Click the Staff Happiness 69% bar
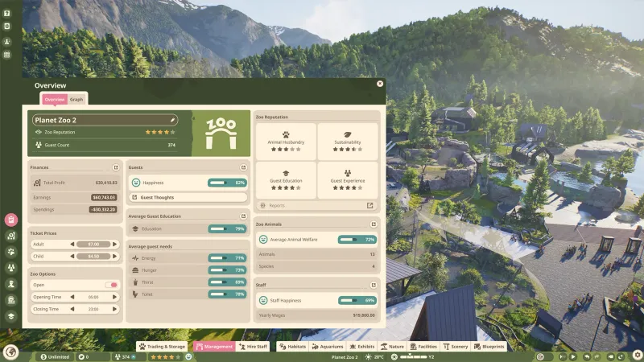The width and height of the screenshot is (644, 362). pyautogui.click(x=357, y=300)
